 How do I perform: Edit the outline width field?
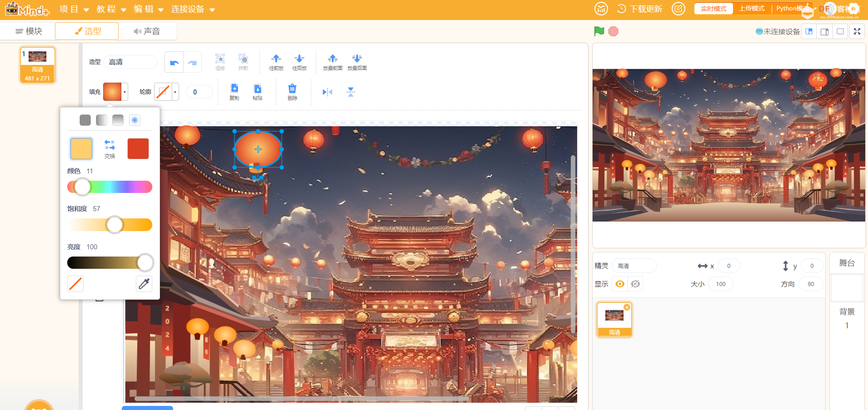click(199, 92)
